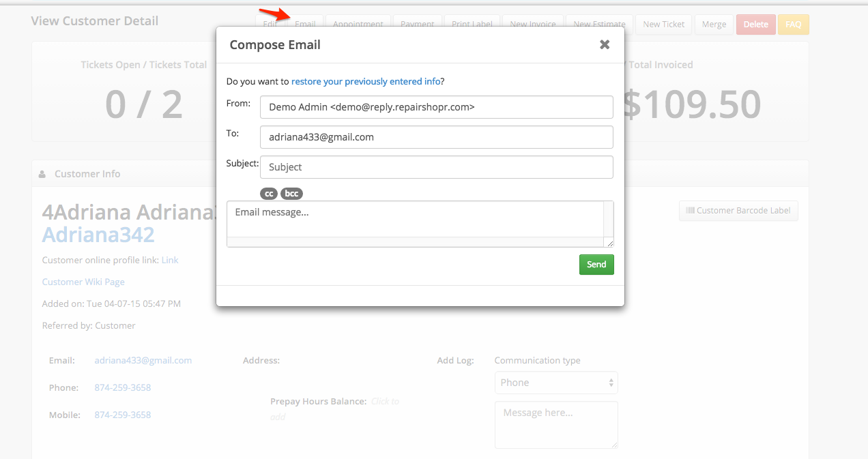This screenshot has width=868, height=459.
Task: Click the New Ticket button
Action: (x=663, y=25)
